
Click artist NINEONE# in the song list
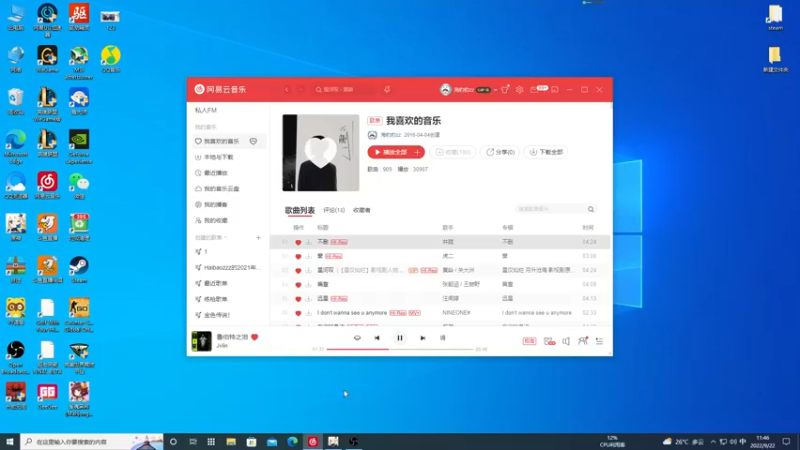click(456, 313)
